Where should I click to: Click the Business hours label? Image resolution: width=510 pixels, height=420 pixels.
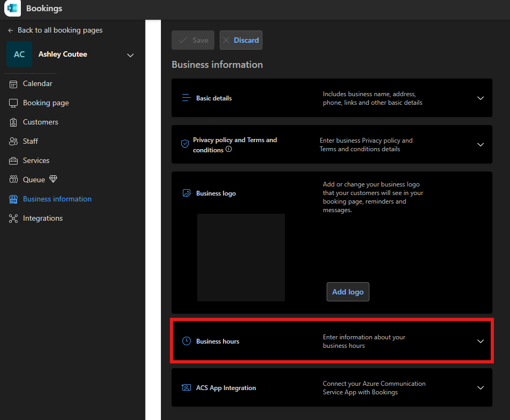(x=218, y=341)
